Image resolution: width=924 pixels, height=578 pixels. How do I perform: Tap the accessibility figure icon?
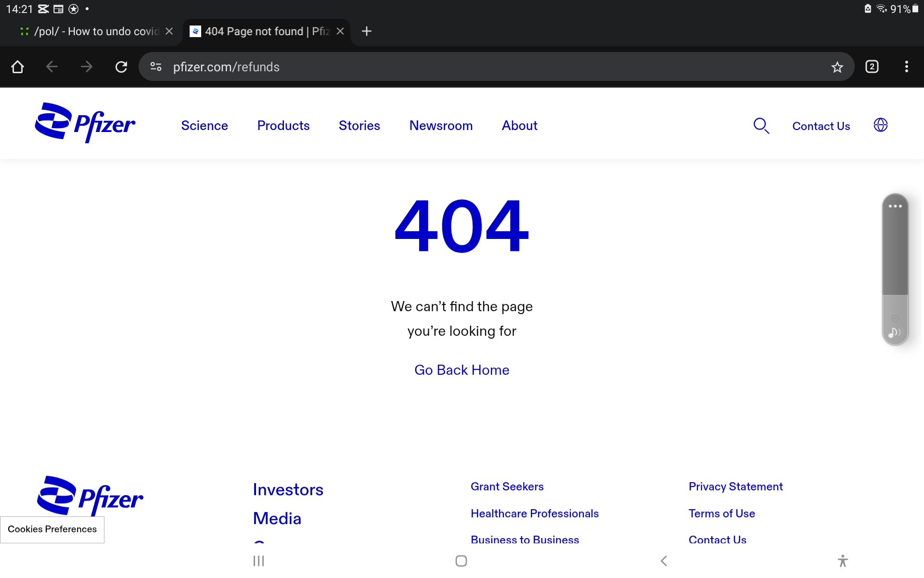coord(843,561)
